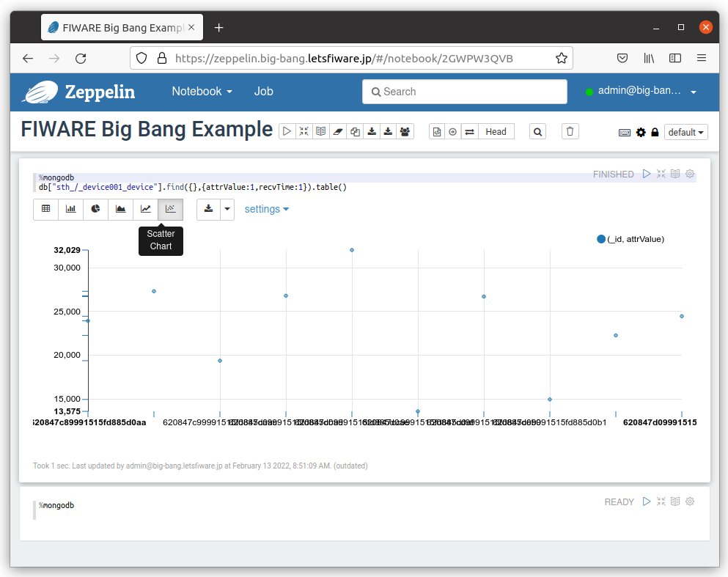Expand the chart settings link
728x577 pixels.
pos(267,210)
